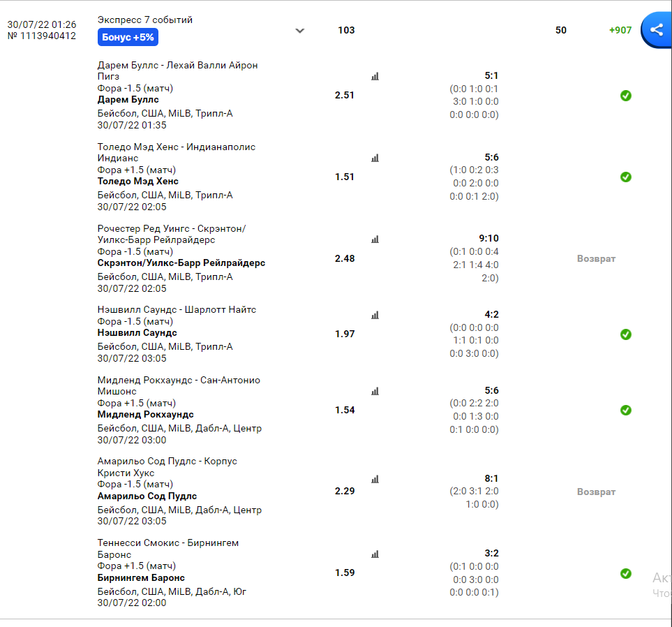Click odds 1.59

click(x=345, y=573)
